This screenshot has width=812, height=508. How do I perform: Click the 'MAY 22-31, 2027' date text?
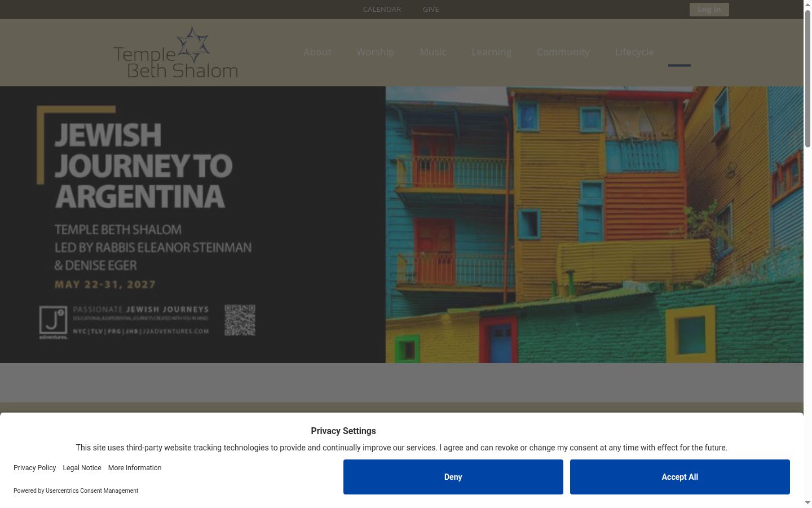(x=105, y=284)
